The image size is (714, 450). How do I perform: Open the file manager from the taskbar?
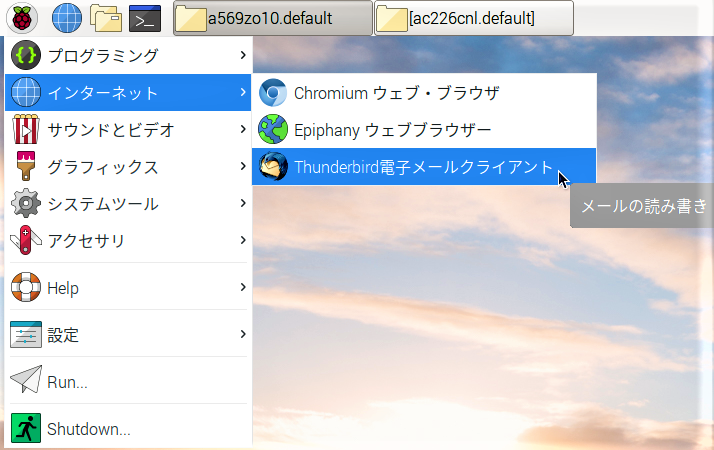106,18
